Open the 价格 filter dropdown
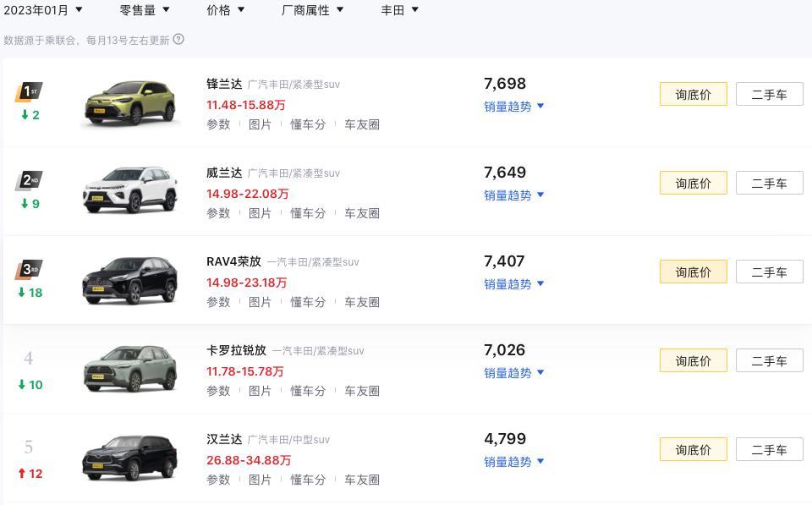Screen dimensions: 812x505 (225, 10)
